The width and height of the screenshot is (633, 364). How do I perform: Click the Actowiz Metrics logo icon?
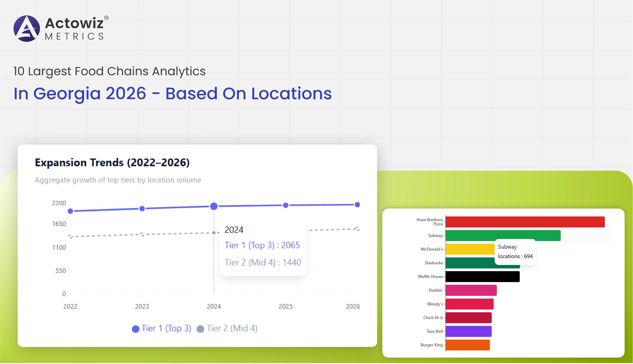[27, 28]
